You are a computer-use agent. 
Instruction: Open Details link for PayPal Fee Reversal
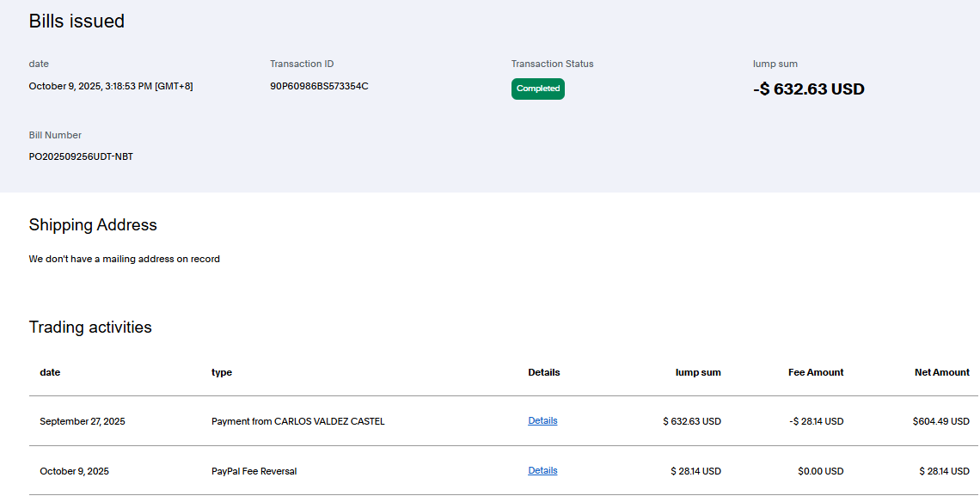pyautogui.click(x=542, y=470)
